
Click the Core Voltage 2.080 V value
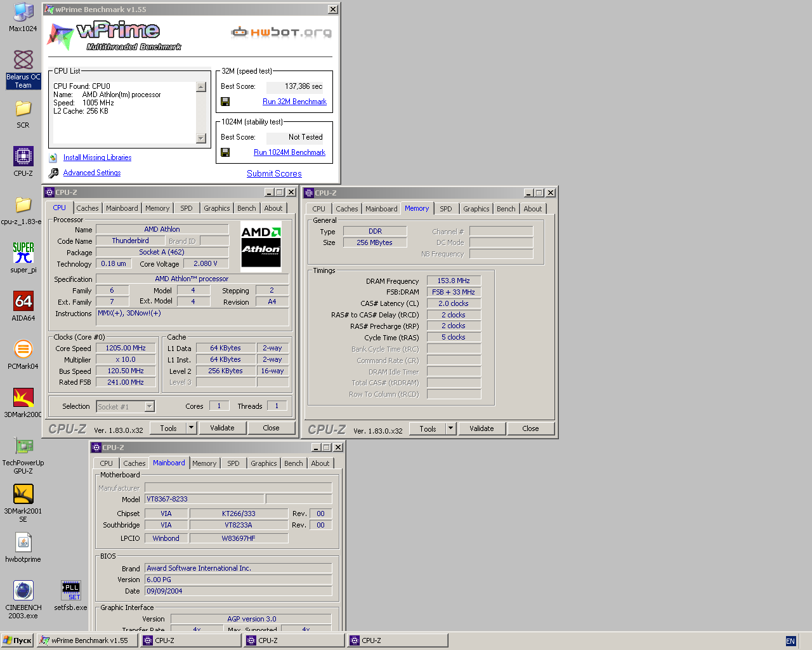206,263
